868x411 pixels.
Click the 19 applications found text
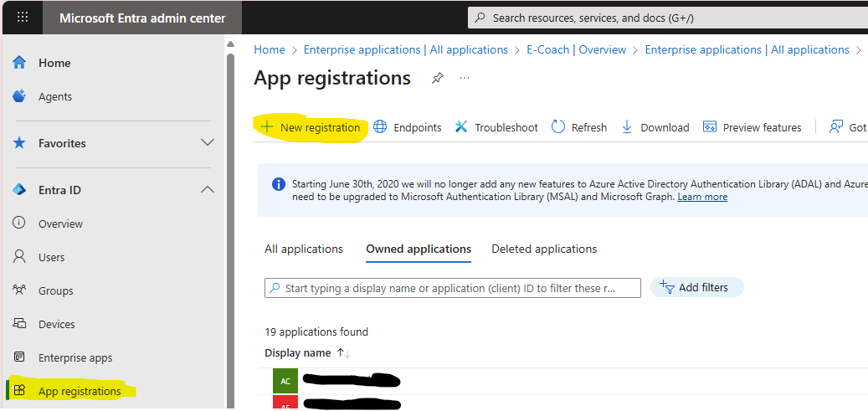[x=316, y=331]
